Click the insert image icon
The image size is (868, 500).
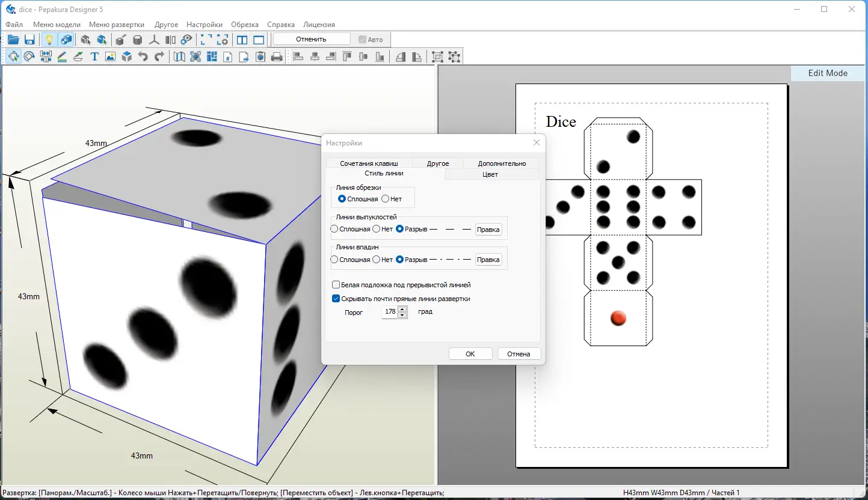[110, 56]
